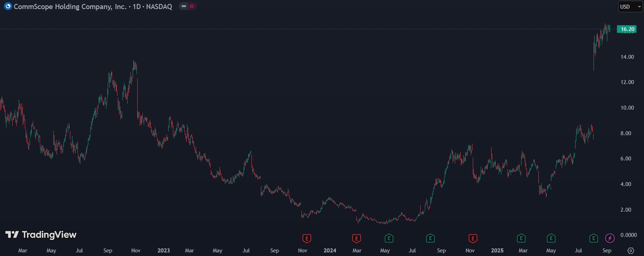Open green earnings marker between Jul and Sep 2024

point(430,238)
